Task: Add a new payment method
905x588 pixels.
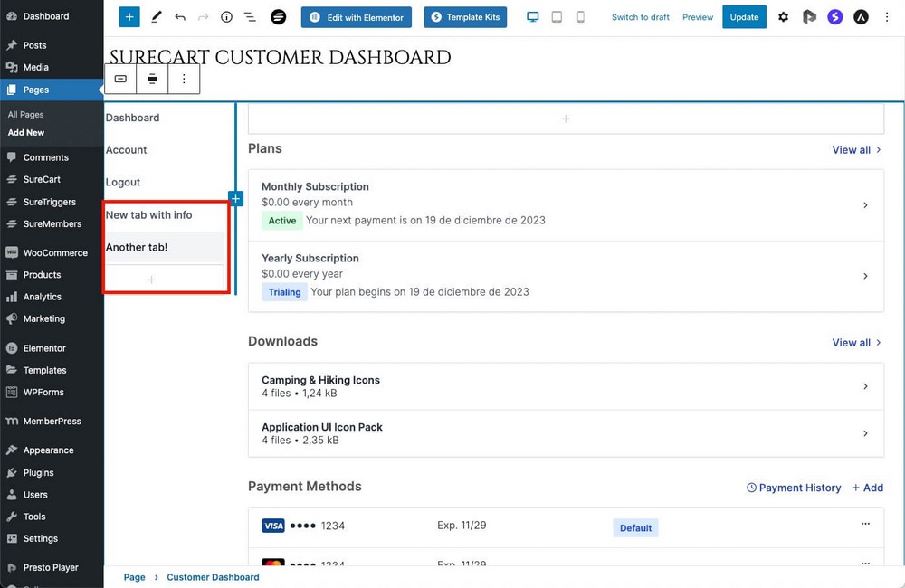Action: (x=868, y=488)
